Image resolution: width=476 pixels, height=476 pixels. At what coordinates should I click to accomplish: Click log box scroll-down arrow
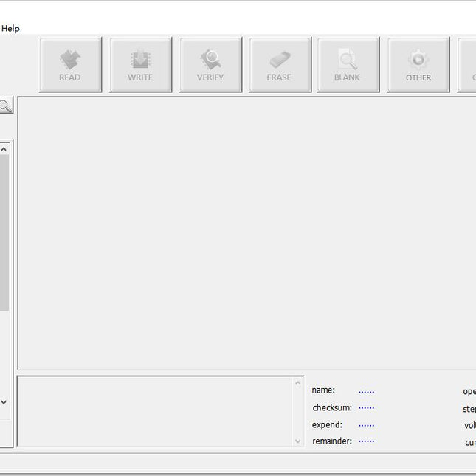pyautogui.click(x=298, y=441)
